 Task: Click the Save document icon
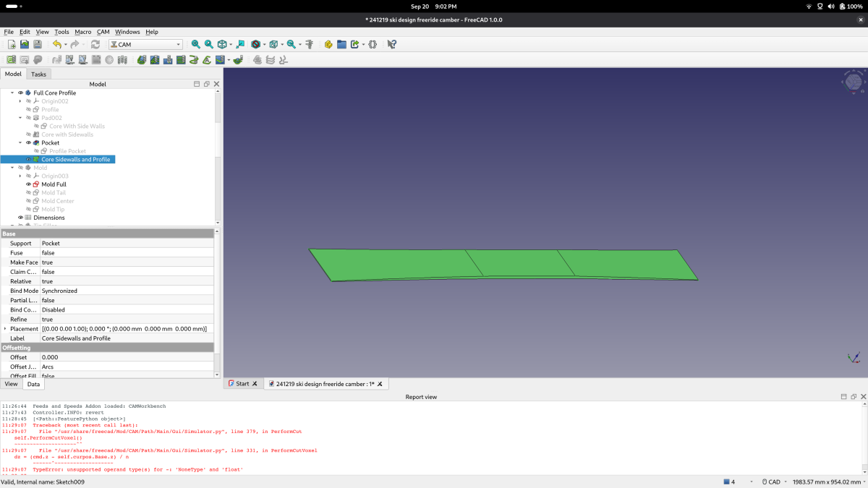(38, 44)
